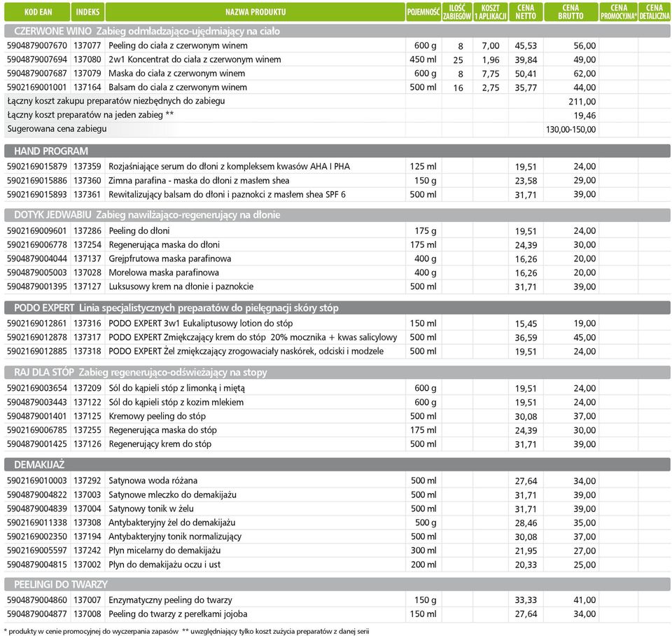Click Luksusowy krem na dłonie i paznokcie

tap(181, 286)
